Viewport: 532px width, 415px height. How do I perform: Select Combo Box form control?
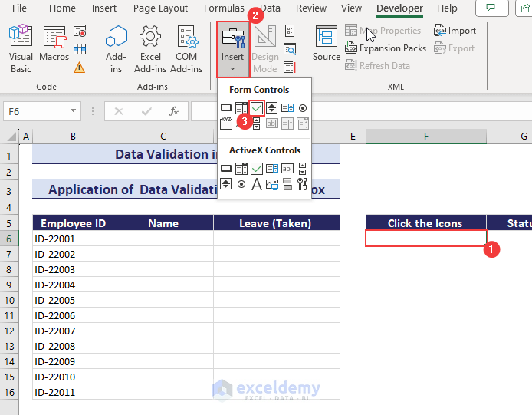[x=241, y=108]
